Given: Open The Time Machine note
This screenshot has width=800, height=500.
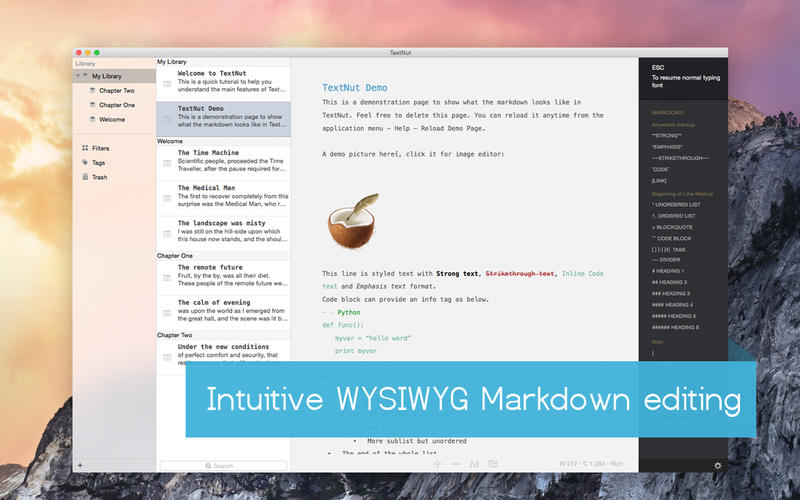Looking at the screenshot, I should (223, 163).
